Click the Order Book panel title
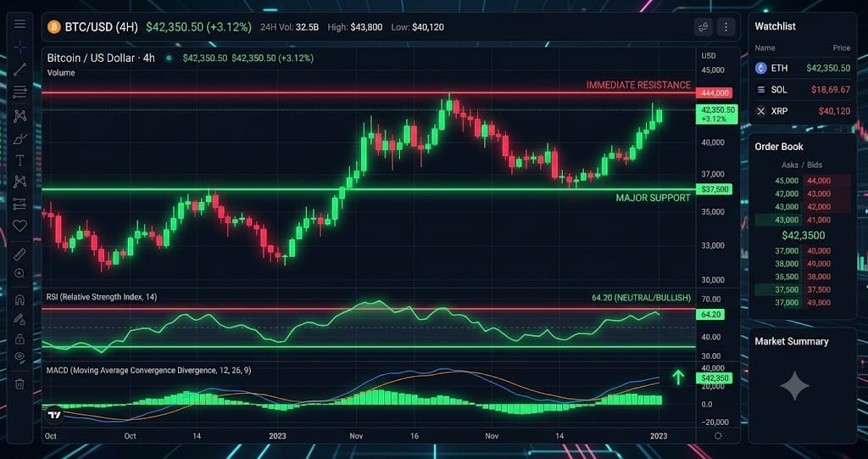Viewport: 868px width, 459px height. [779, 147]
